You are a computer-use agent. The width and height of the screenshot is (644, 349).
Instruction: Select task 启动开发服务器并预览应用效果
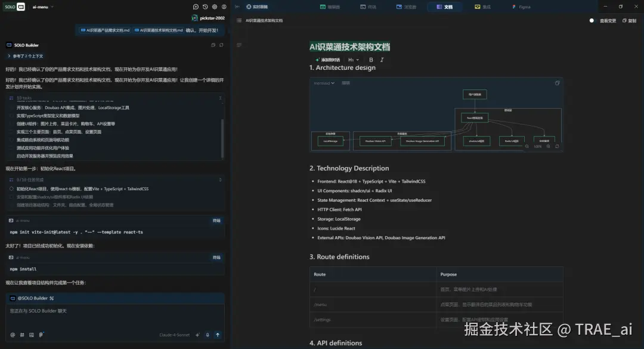point(45,156)
